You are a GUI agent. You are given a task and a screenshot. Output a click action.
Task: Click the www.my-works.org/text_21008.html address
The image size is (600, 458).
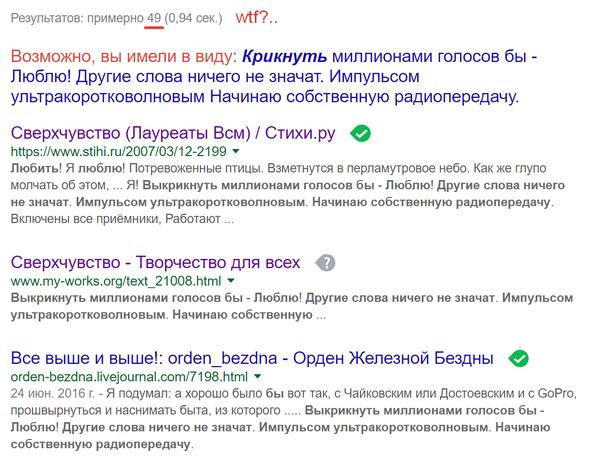click(x=115, y=282)
